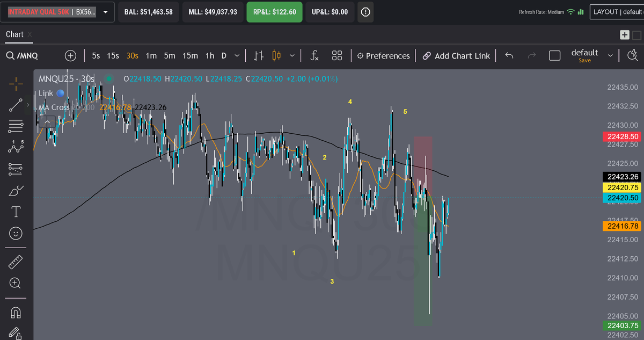Collapse the indicator legend chevron
Viewport: 644px width, 340px height.
coord(48,122)
